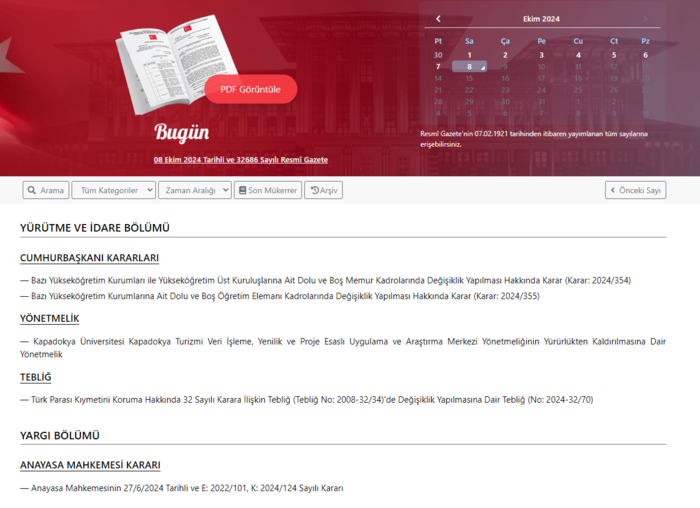Open ANAYASA MAHKEMESİ KARARI heading
Viewport: 700px width, 508px height.
point(90,465)
